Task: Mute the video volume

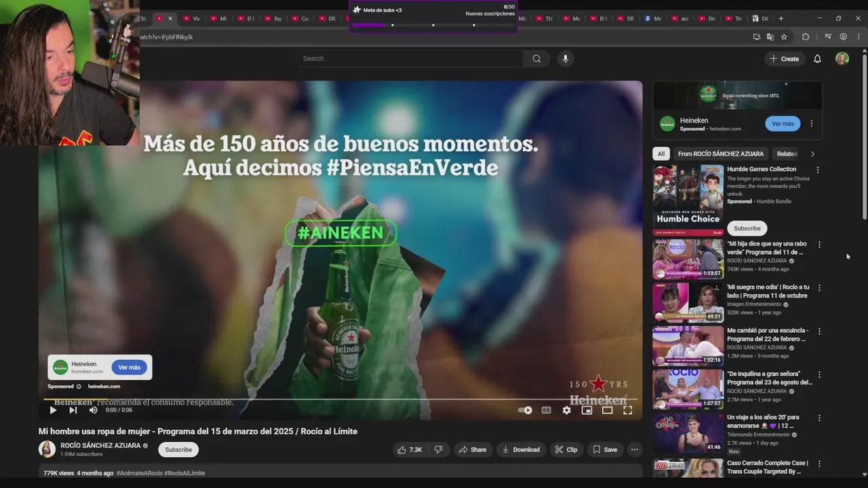Action: pos(93,410)
